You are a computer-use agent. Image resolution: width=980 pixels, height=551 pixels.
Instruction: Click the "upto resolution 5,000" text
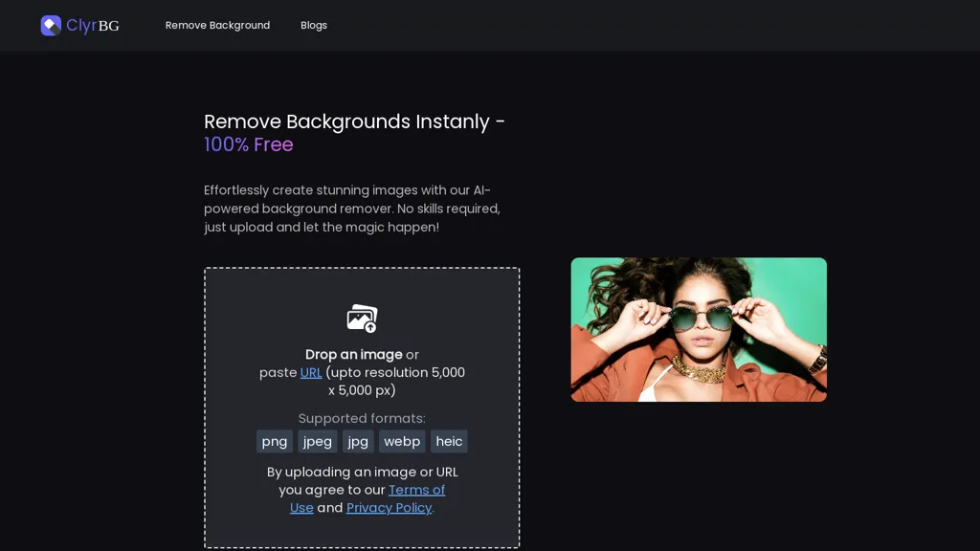tap(395, 372)
